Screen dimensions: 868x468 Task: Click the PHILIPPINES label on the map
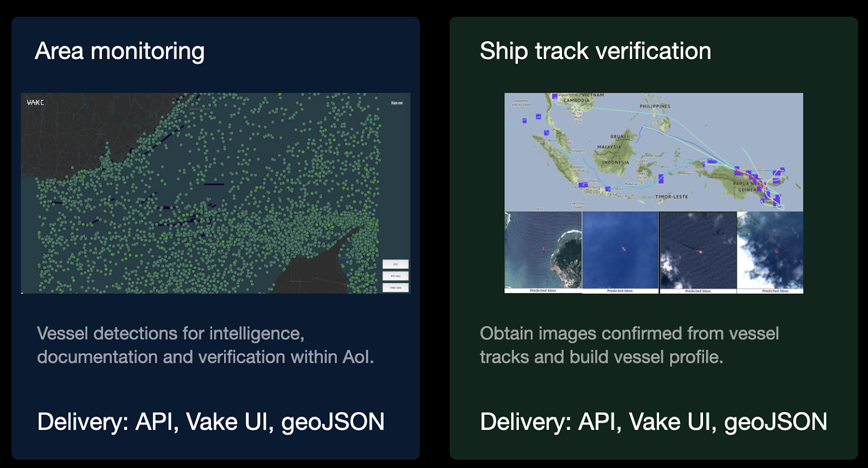click(x=655, y=106)
